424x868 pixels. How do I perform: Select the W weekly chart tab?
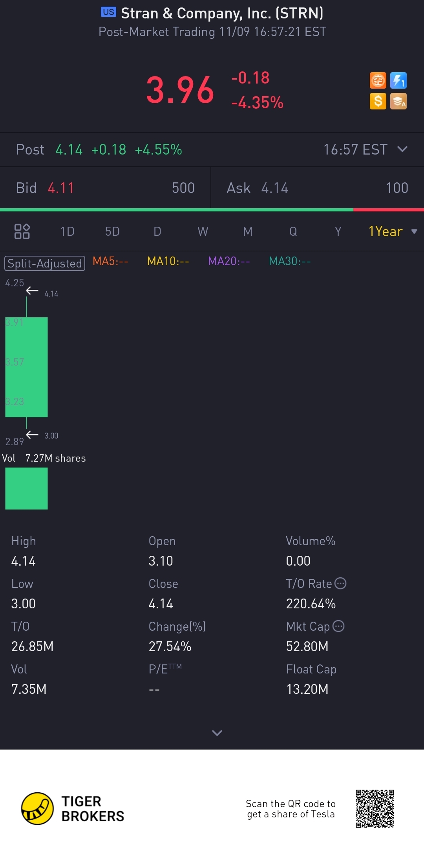tap(203, 231)
